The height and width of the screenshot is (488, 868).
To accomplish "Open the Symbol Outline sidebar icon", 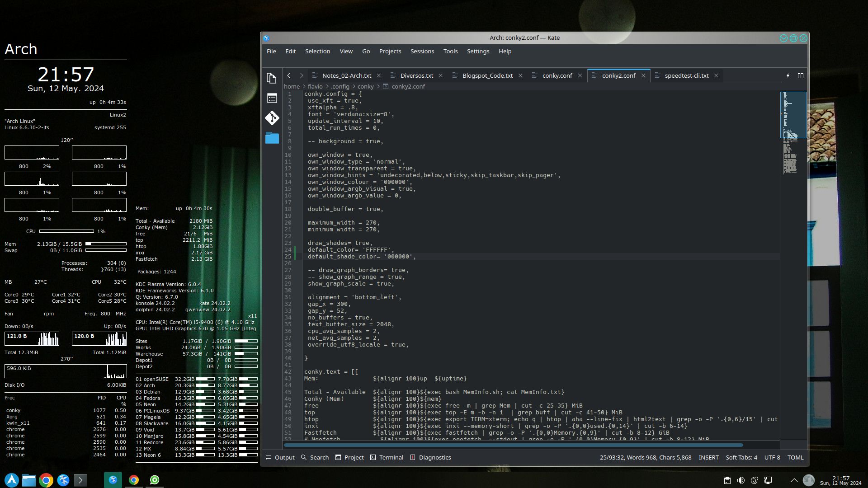I will (272, 98).
